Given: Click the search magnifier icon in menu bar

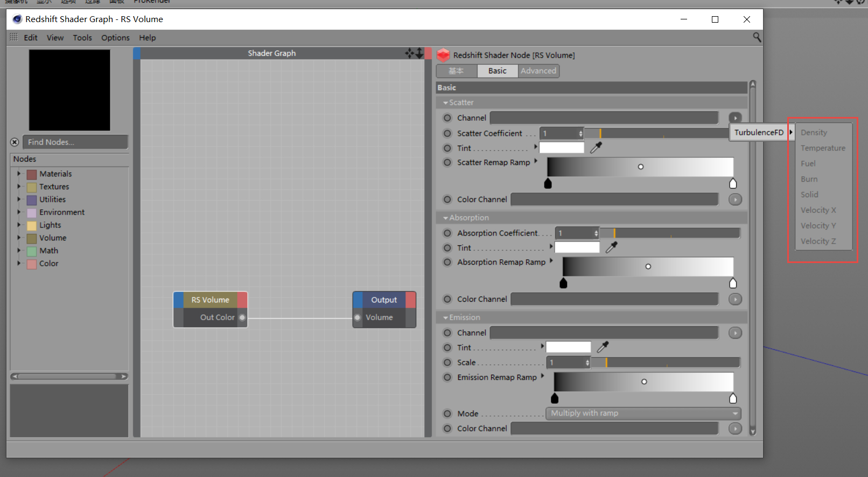Looking at the screenshot, I should tap(757, 37).
